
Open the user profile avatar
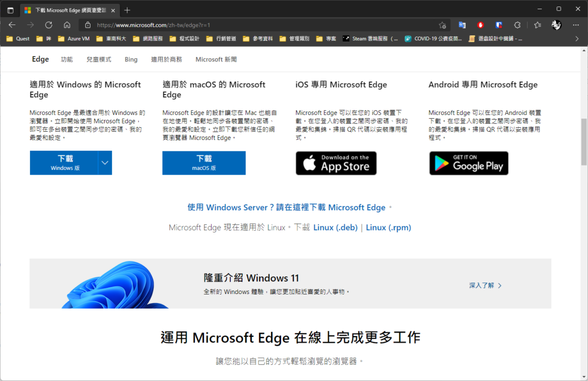(x=556, y=25)
